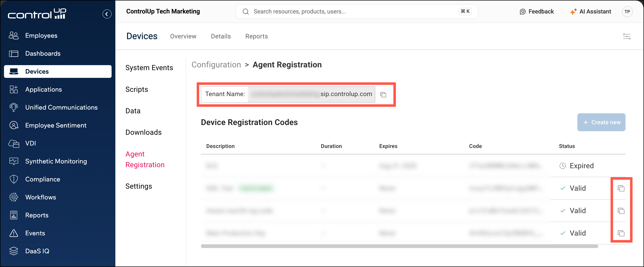Screen dimensions: 644x267
Task: Switch to the Overview tab
Action: pos(183,36)
